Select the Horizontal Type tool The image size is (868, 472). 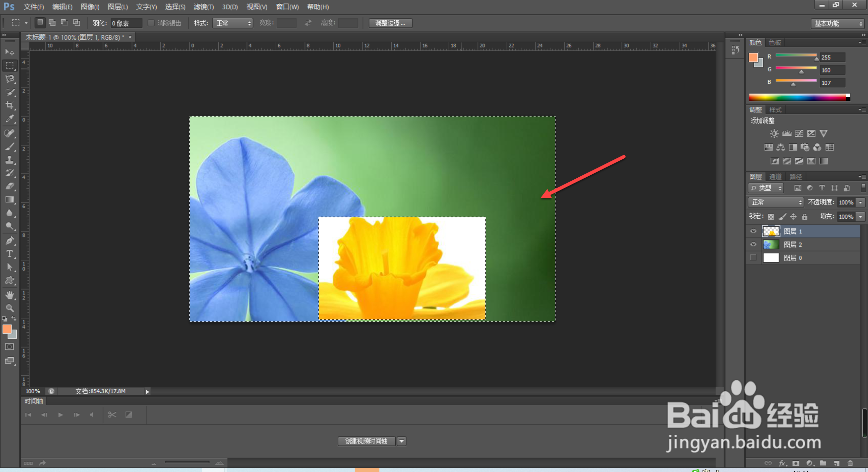click(x=9, y=254)
